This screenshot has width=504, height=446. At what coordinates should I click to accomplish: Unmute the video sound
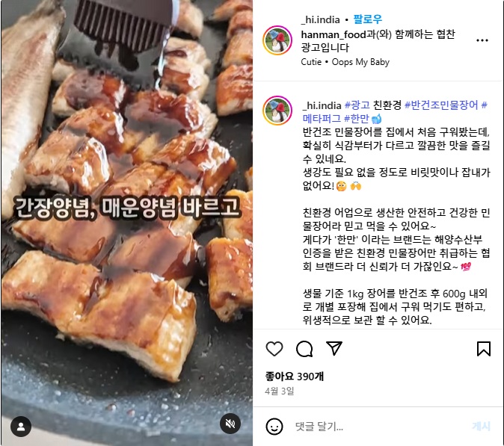[x=230, y=424]
